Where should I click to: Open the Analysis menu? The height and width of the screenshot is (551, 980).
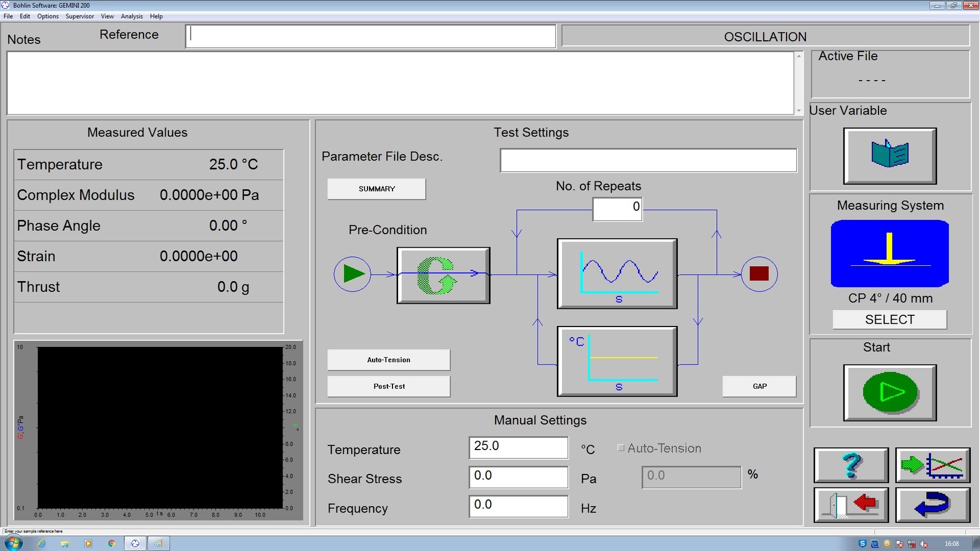point(132,16)
